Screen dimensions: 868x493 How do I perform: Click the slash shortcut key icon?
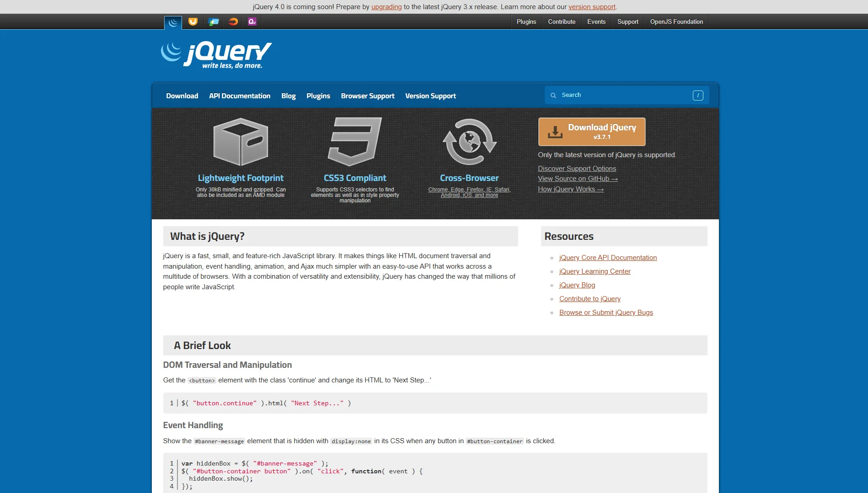[698, 95]
